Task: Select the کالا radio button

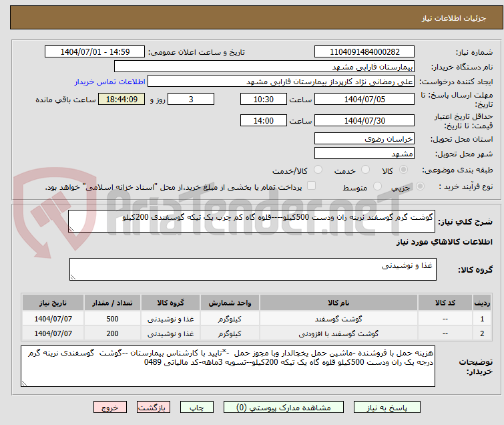Action: point(403,170)
